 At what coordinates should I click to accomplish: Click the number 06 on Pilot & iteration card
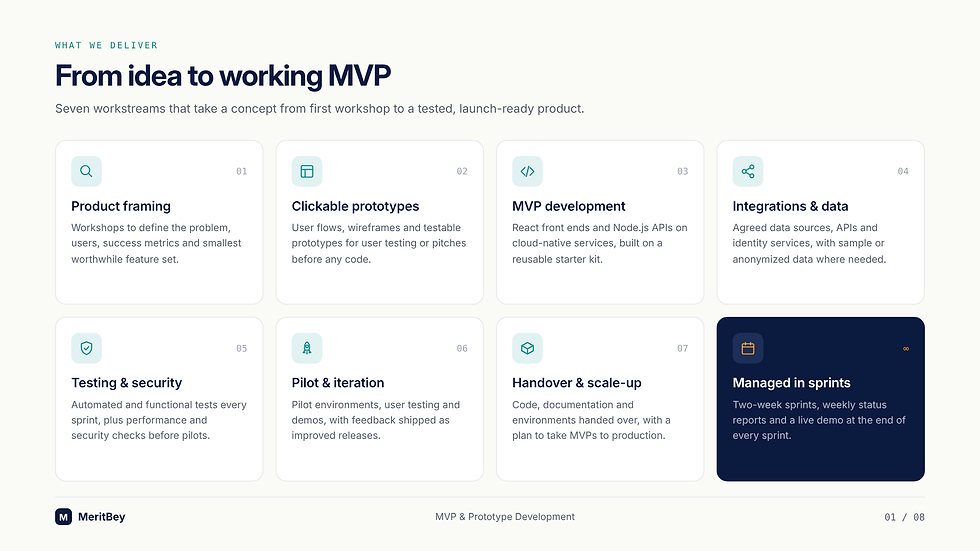tap(462, 349)
